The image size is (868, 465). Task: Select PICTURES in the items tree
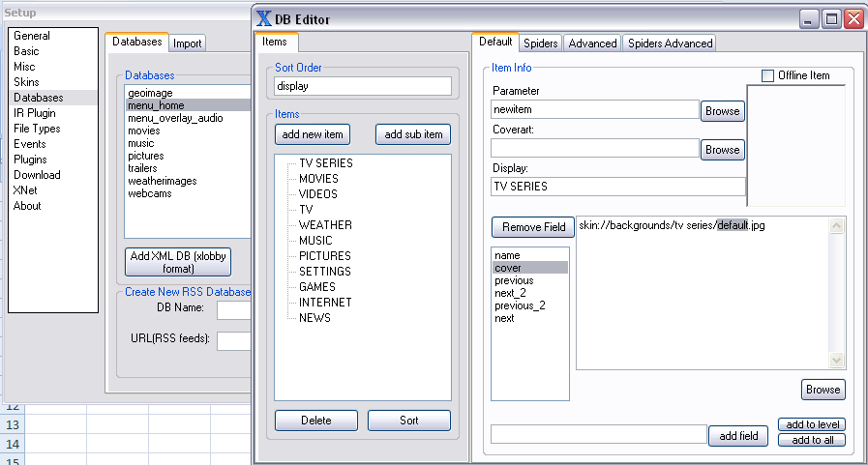(324, 256)
